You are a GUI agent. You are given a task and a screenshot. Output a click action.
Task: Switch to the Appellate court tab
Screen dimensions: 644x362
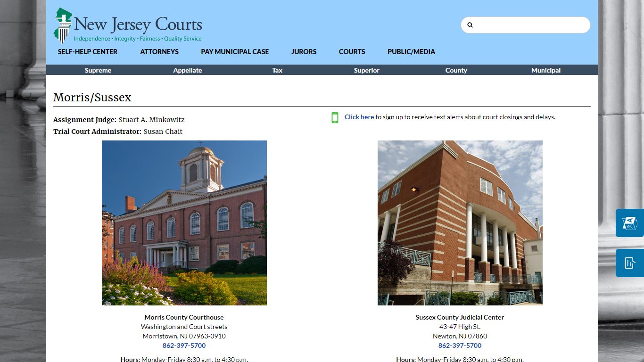point(188,70)
